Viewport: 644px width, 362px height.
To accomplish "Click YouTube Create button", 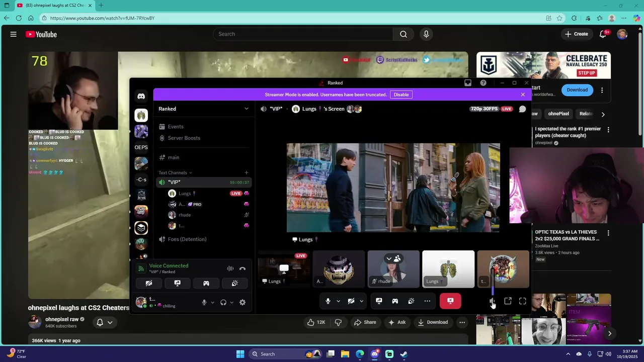I will tap(576, 34).
